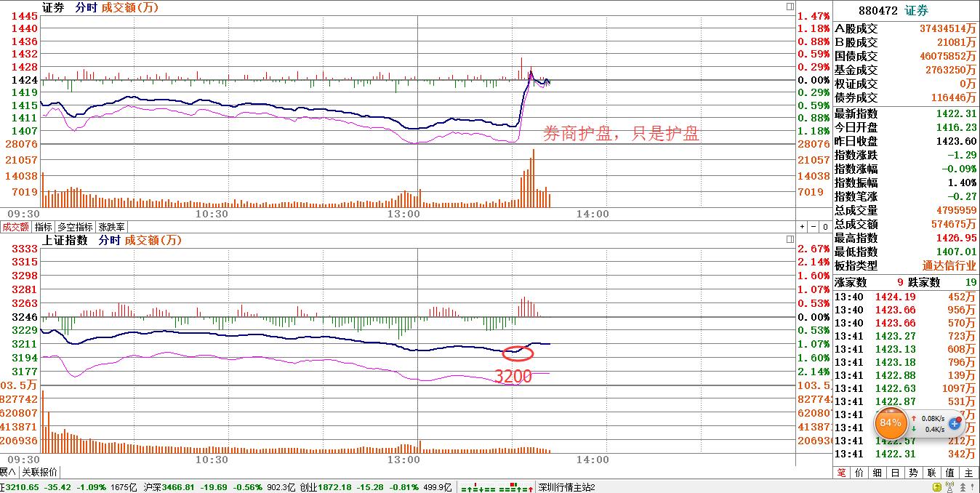Switch to the 成交额 indicator tab

(15, 227)
